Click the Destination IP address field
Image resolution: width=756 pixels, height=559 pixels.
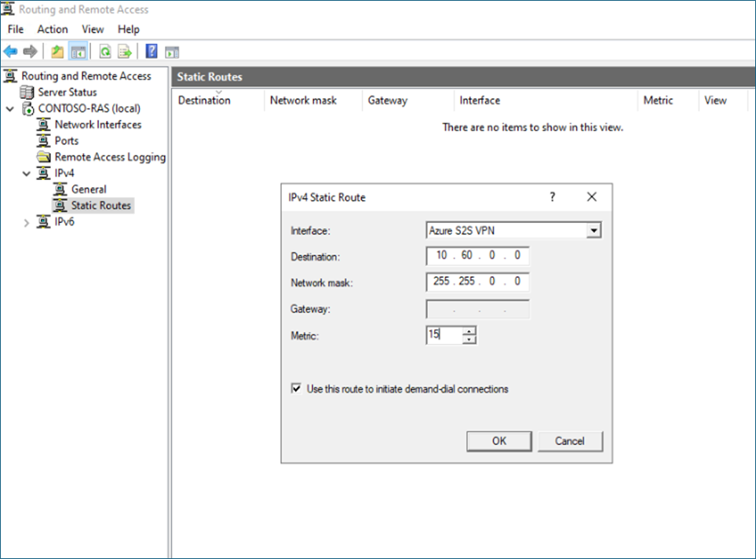pyautogui.click(x=477, y=256)
